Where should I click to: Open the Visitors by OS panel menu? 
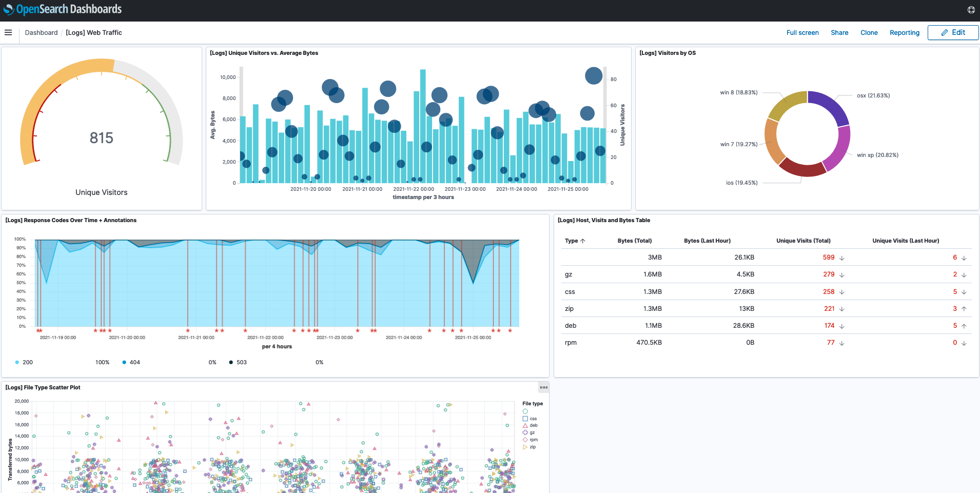(970, 53)
